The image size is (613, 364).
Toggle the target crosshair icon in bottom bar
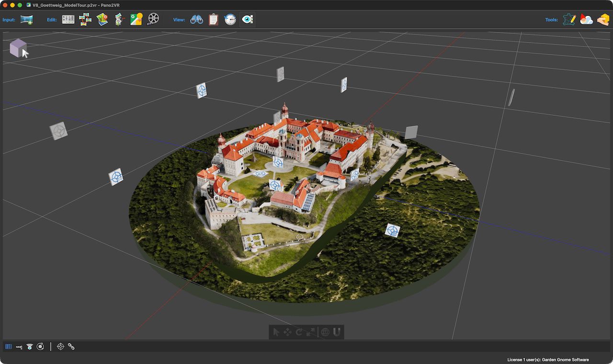(60, 347)
